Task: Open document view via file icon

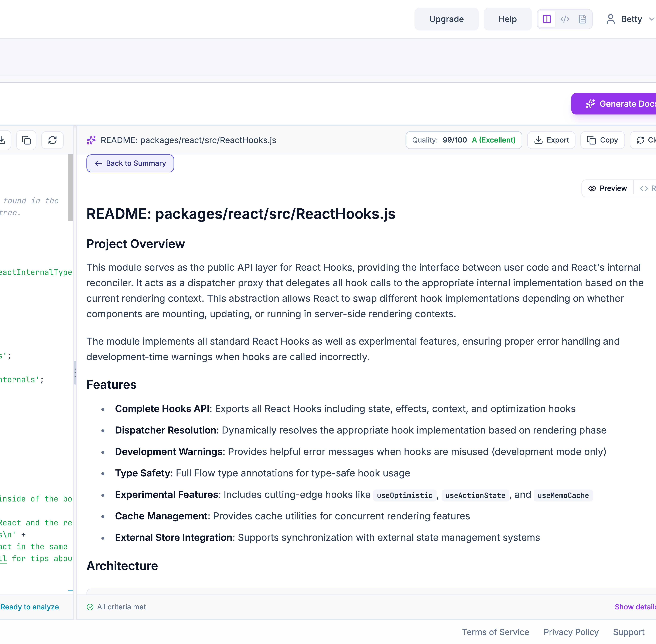Action: 583,19
